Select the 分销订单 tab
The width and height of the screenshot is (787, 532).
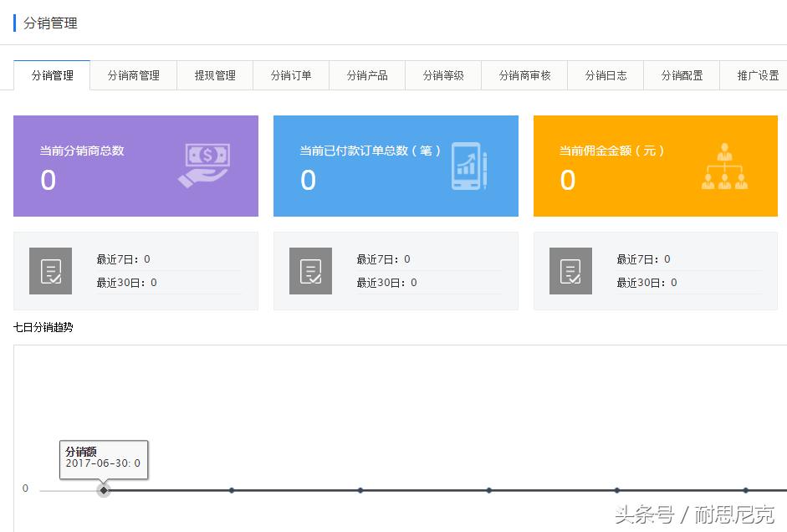[290, 74]
